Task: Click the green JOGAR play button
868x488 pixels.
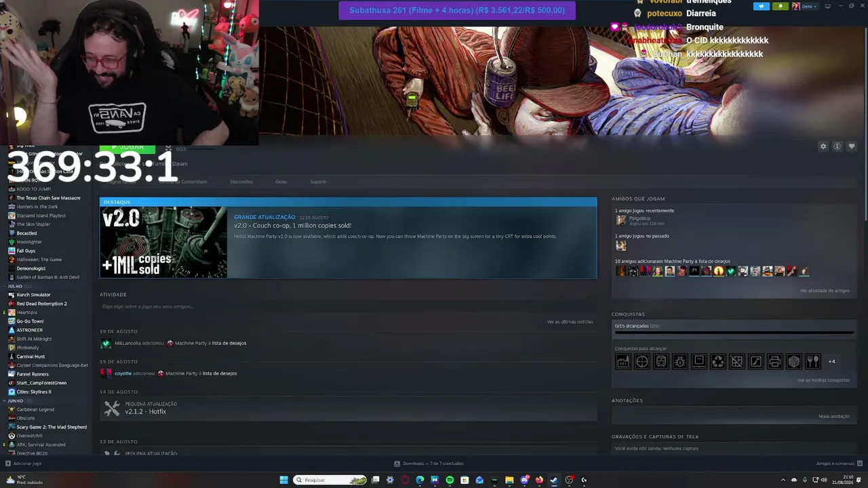Action: pos(127,147)
